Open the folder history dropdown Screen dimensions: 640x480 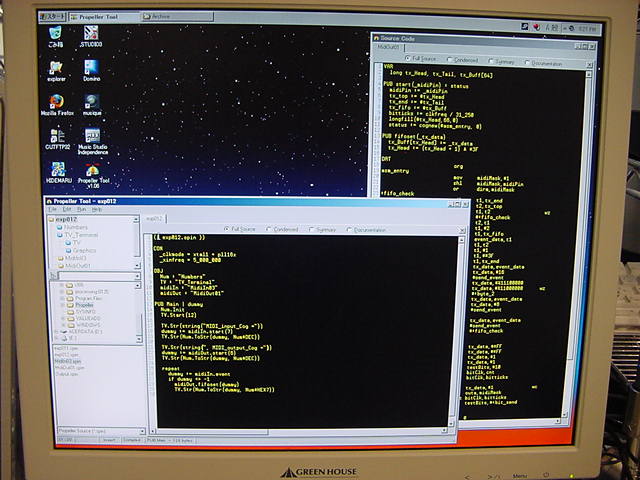137,276
